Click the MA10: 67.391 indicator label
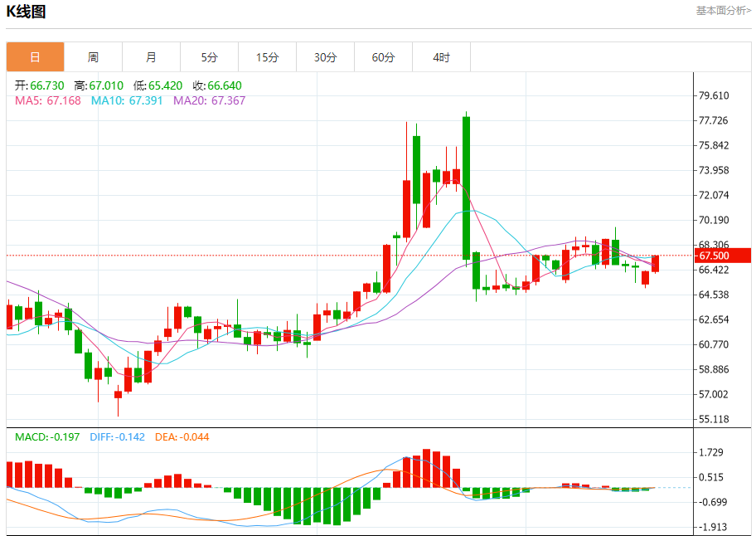Image resolution: width=756 pixels, height=536 pixels. [127, 101]
